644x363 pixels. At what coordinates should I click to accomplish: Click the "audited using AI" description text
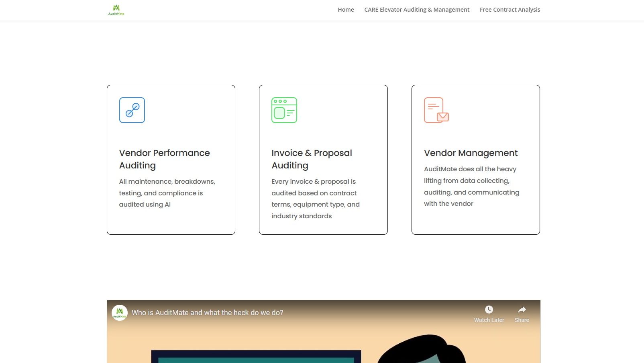pyautogui.click(x=145, y=205)
